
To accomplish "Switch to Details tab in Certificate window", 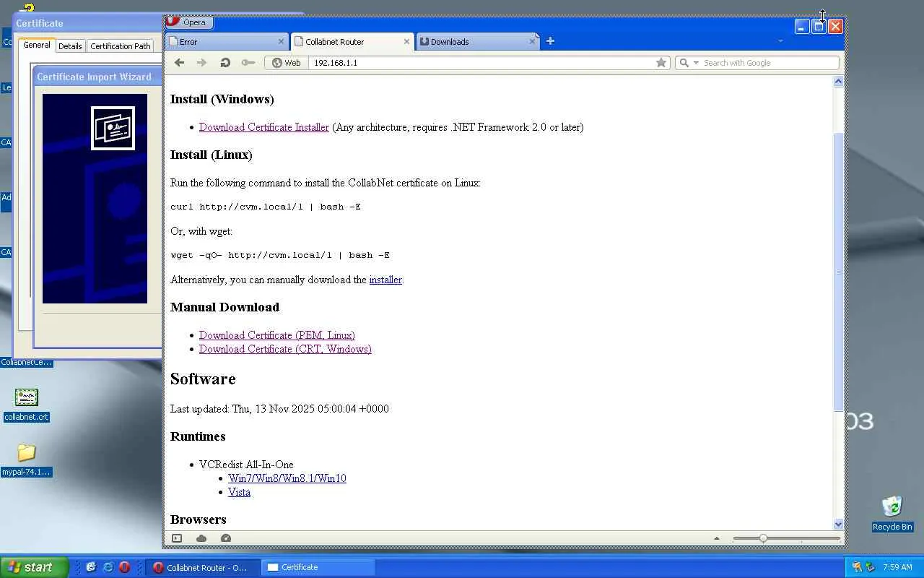I will pyautogui.click(x=70, y=46).
